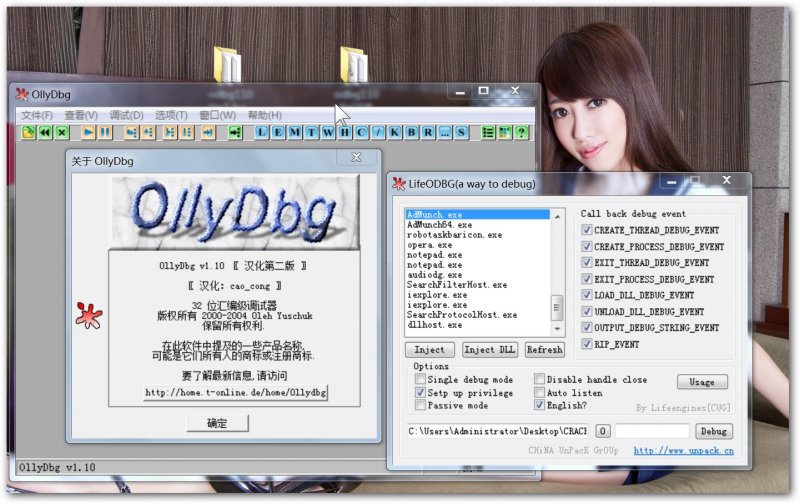Image resolution: width=800 pixels, height=504 pixels.
Task: Click the process list scroll down arrow
Action: [557, 329]
